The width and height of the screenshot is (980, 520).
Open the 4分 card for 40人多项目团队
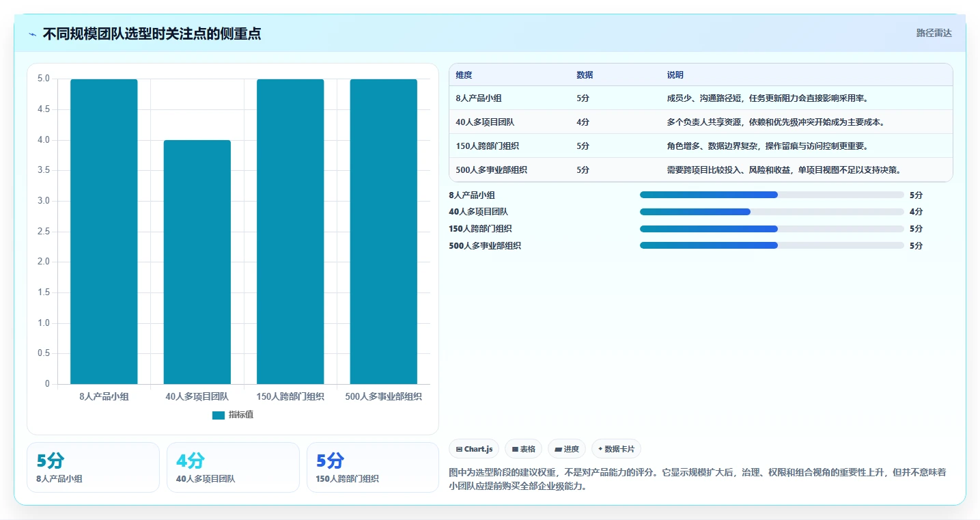(x=233, y=467)
